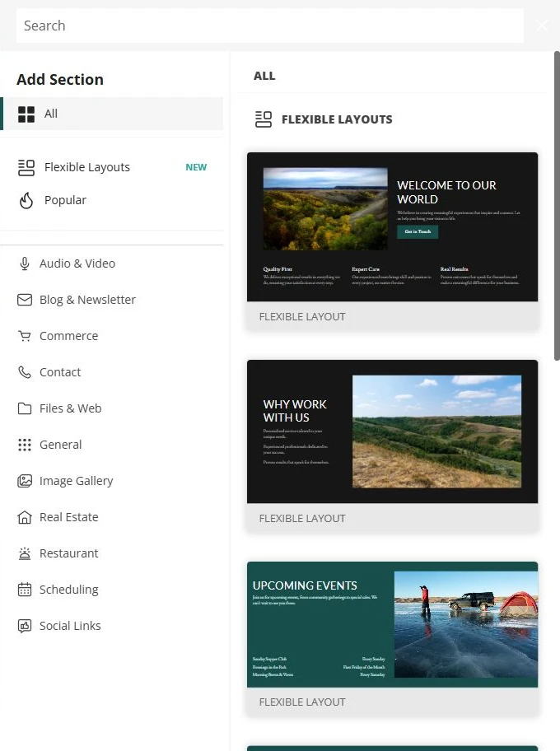Click the Restaurant dish icon
The width and height of the screenshot is (560, 751).
tap(25, 553)
